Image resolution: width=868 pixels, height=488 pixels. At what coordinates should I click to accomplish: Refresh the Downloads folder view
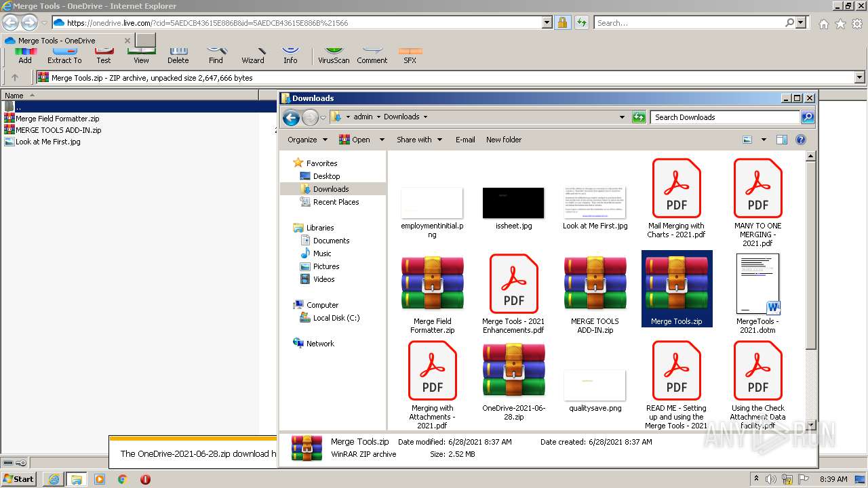tap(639, 117)
